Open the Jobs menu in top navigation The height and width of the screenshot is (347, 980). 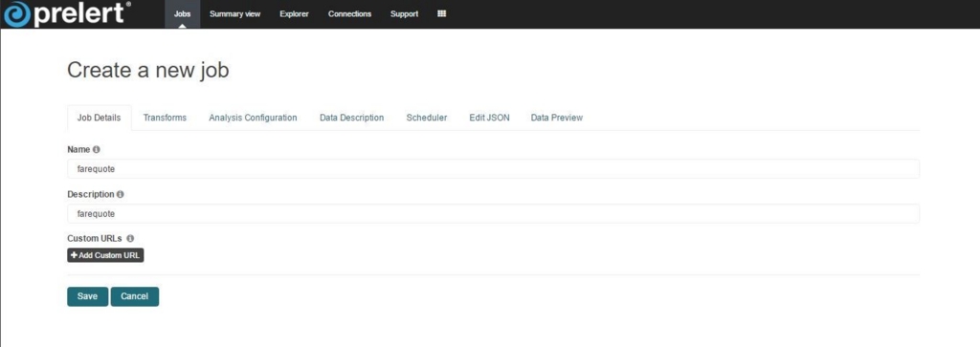183,13
